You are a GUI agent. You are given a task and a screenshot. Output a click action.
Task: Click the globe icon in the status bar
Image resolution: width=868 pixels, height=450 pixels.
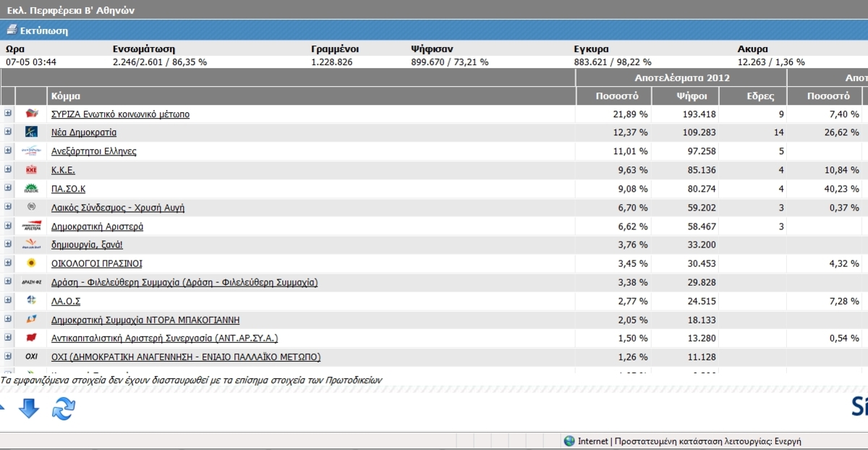[x=569, y=441]
